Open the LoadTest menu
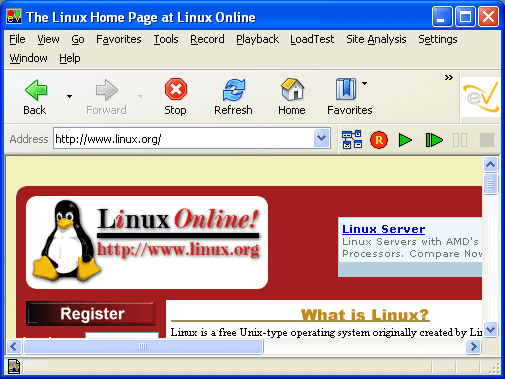The height and width of the screenshot is (379, 505). point(312,39)
